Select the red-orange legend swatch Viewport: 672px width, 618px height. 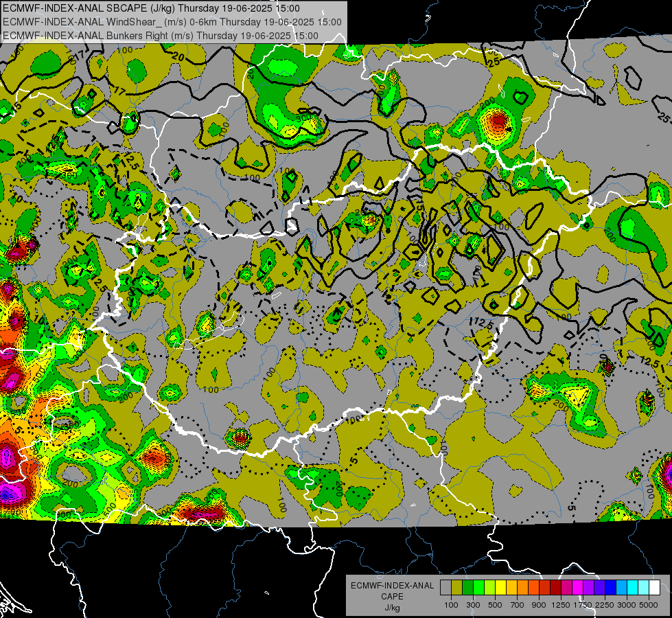point(533,588)
